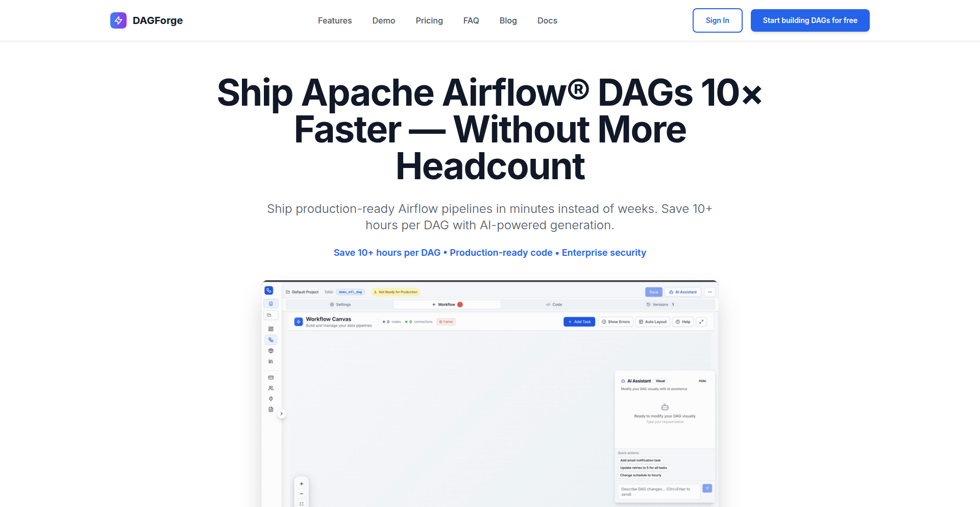Switch the AI Assistant to Visual mode
Image resolution: width=980 pixels, height=507 pixels.
tap(660, 381)
